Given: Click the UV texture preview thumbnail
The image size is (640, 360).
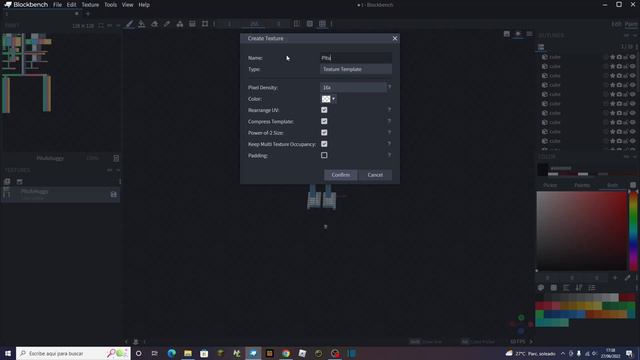Looking at the screenshot, I should click(x=27, y=73).
